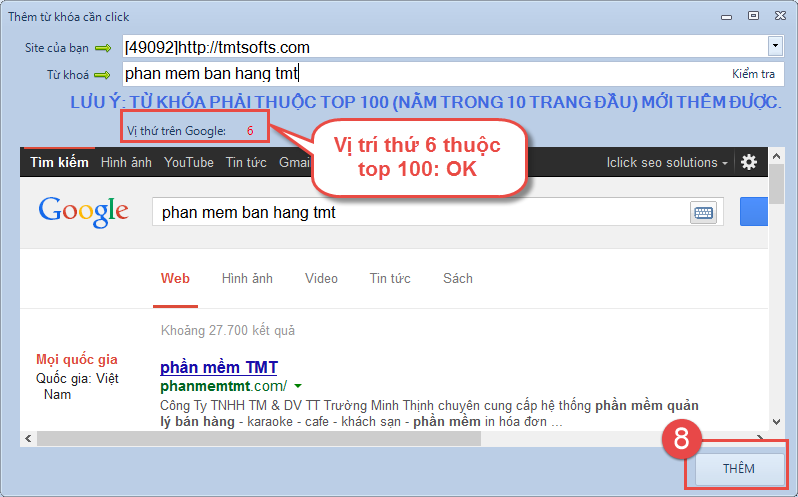Select Mọi quốc gia filter
Screen dimensions: 798x497
[x=77, y=359]
